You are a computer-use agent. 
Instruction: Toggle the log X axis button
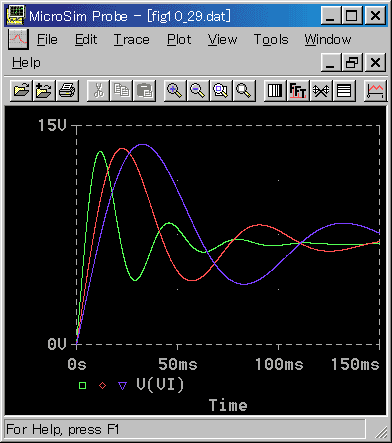tap(275, 90)
